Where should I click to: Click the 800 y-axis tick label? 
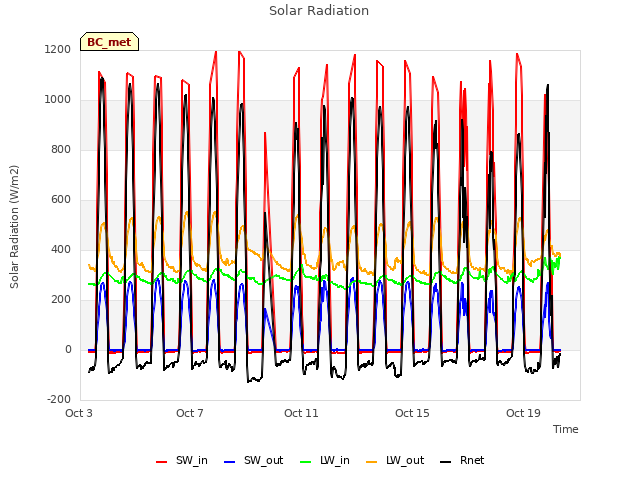pos(61,149)
